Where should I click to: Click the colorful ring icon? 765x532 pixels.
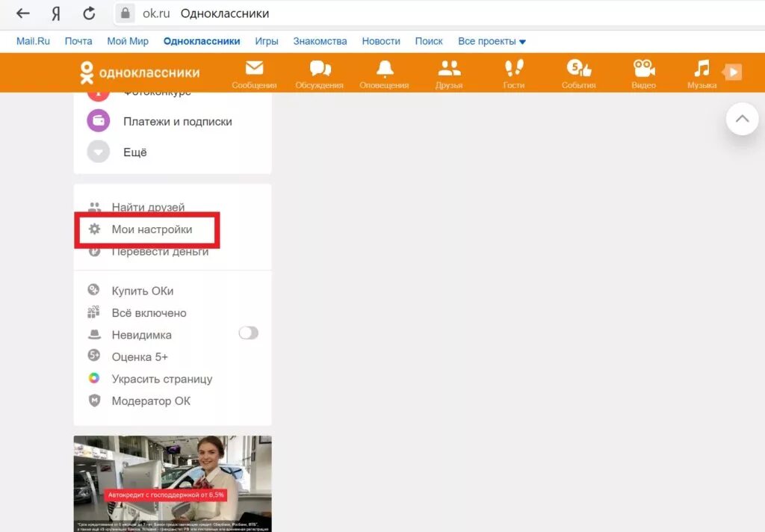coord(93,378)
